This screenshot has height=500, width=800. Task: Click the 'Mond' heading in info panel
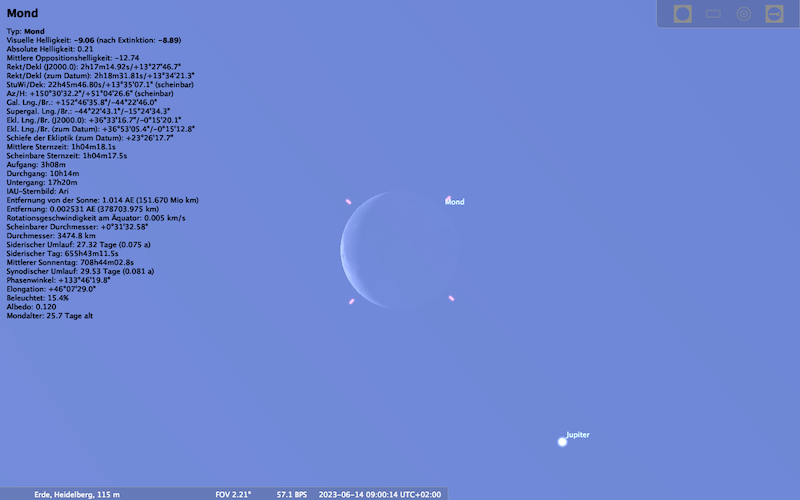23,13
